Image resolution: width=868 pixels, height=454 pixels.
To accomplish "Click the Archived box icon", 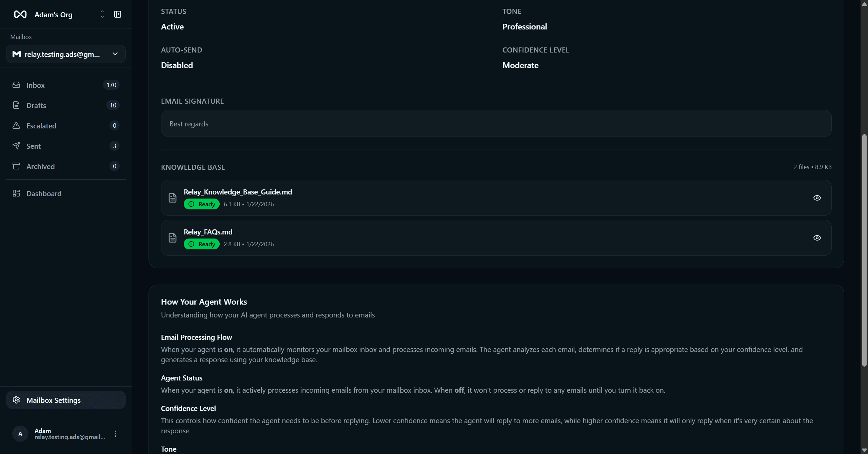I will click(16, 166).
